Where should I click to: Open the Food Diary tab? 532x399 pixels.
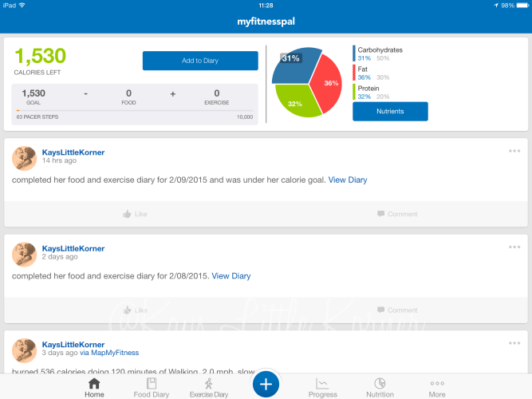click(151, 386)
